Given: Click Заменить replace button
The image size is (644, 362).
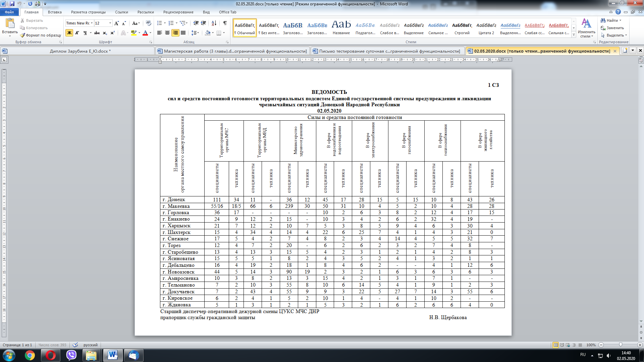Looking at the screenshot, I should pos(612,28).
